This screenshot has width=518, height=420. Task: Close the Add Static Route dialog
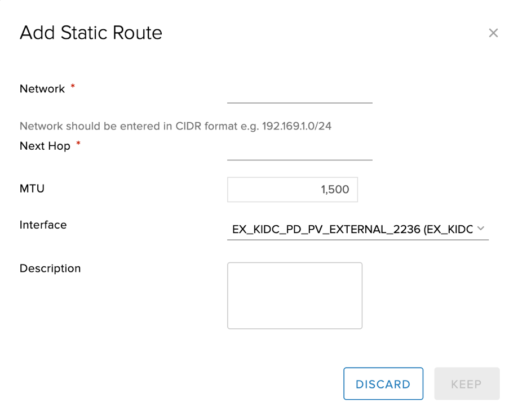(493, 33)
